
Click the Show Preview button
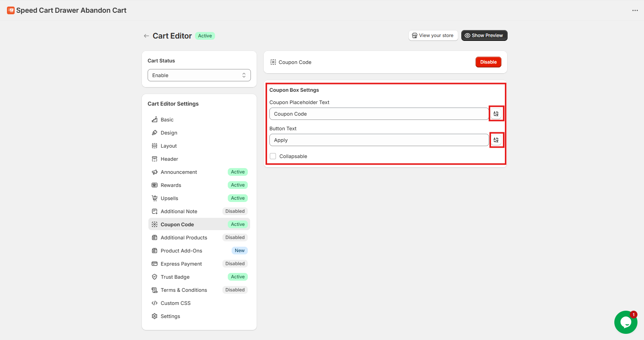pyautogui.click(x=484, y=35)
